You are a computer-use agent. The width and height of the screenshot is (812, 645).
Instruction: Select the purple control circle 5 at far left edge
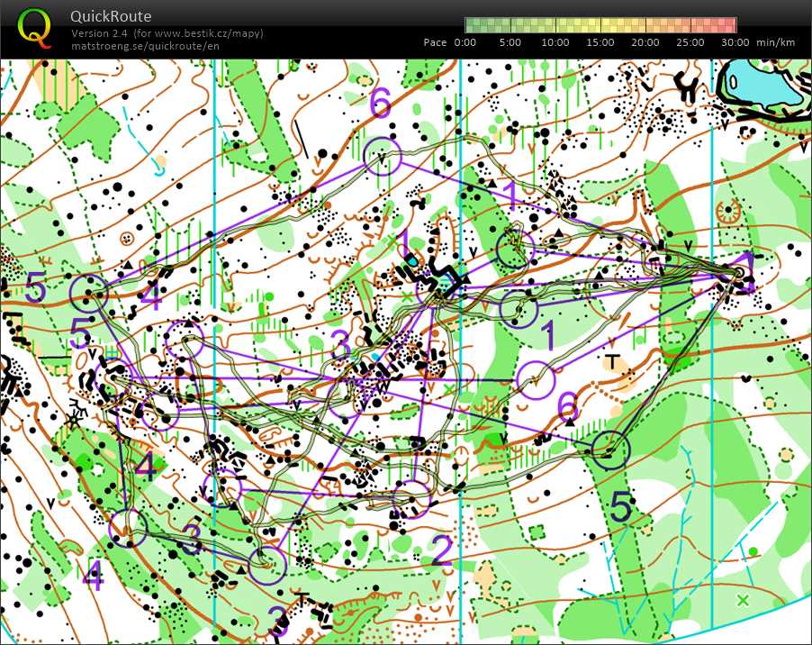pos(89,293)
